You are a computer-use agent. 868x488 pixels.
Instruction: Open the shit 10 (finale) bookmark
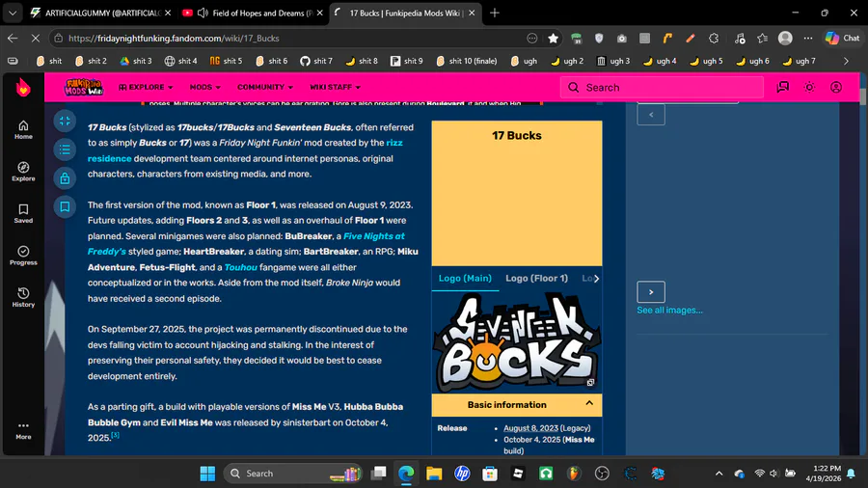[x=466, y=61]
